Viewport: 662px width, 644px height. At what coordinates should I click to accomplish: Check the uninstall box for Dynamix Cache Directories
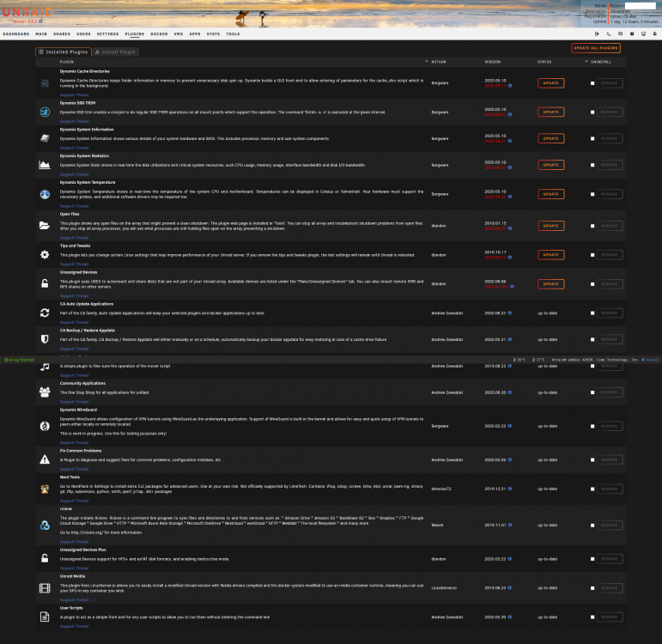(592, 83)
